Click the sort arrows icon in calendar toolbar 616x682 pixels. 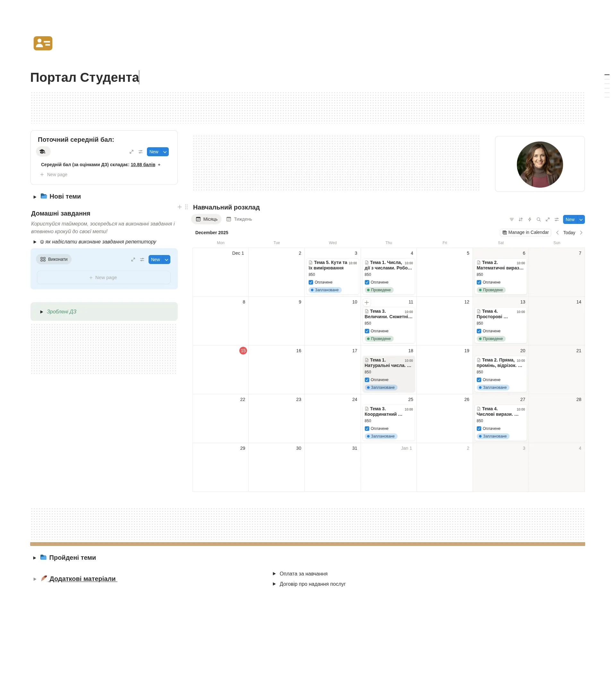coord(521,219)
